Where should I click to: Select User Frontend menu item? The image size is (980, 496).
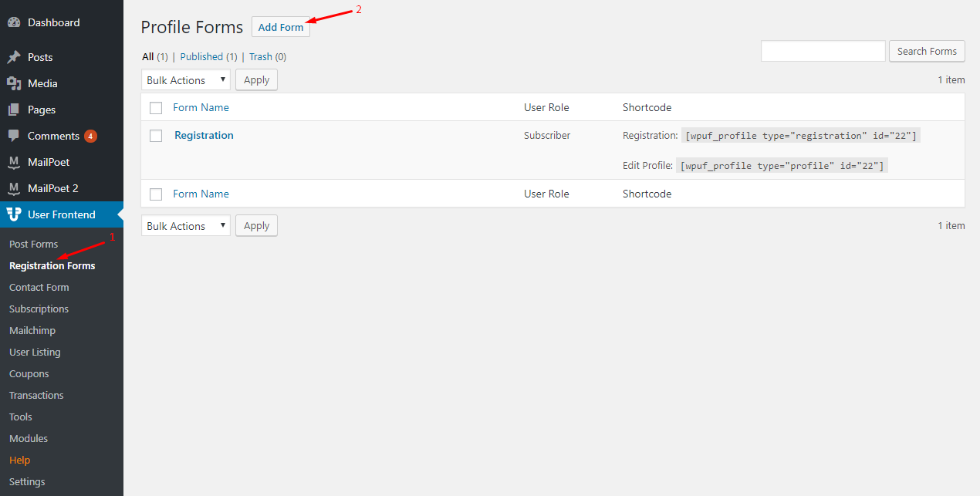(x=62, y=214)
